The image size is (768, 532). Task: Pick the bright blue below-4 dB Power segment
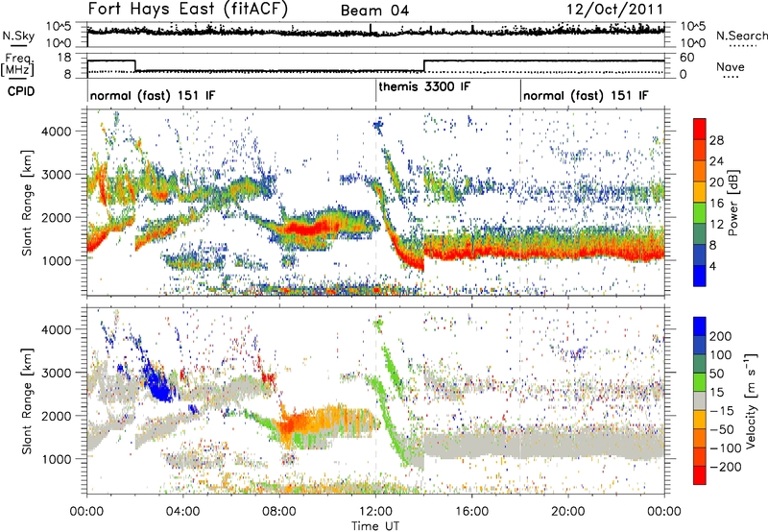(700, 277)
